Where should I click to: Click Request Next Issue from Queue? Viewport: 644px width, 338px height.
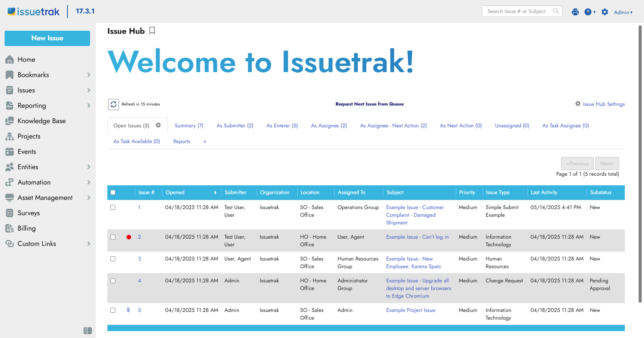(370, 104)
